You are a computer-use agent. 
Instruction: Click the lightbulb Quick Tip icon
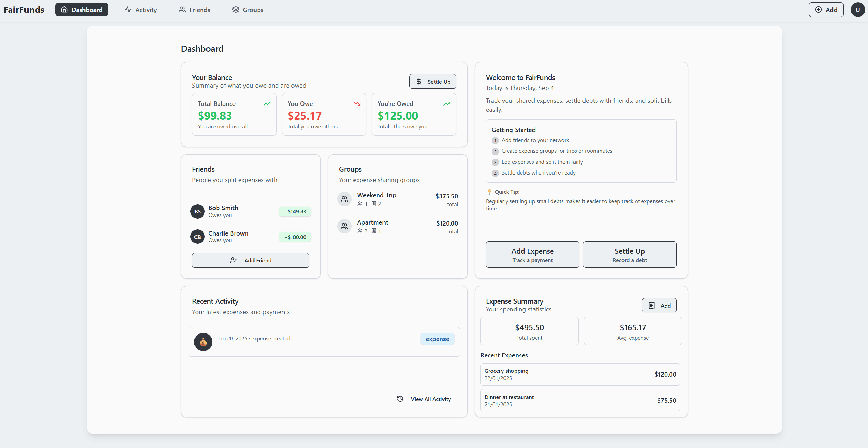pos(489,192)
